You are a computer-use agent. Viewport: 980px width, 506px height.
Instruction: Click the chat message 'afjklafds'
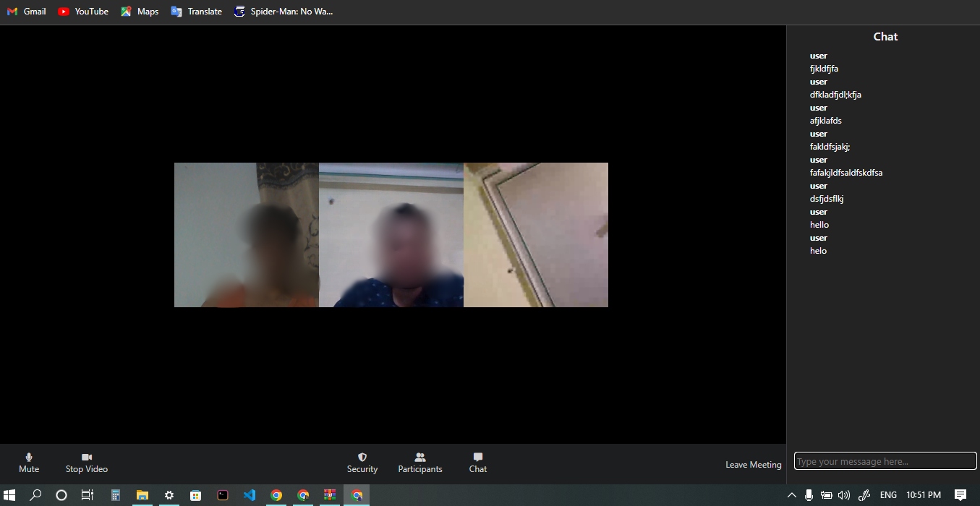825,121
